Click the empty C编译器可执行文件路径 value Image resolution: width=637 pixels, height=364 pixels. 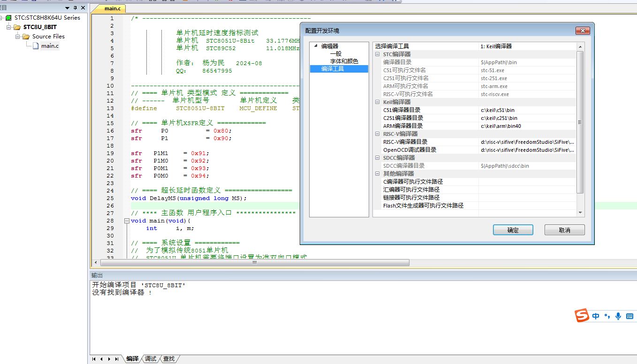pyautogui.click(x=527, y=182)
